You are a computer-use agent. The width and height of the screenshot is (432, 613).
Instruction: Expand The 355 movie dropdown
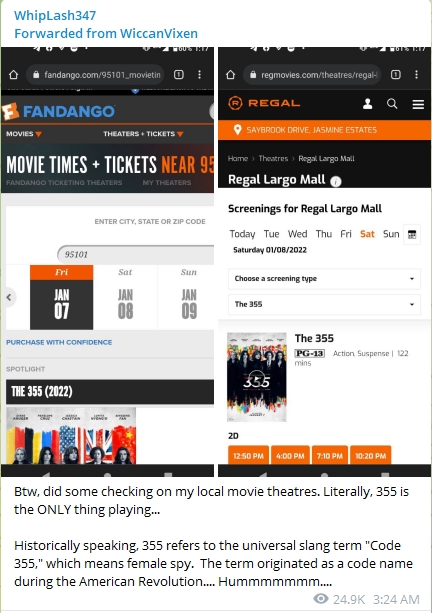pos(324,304)
